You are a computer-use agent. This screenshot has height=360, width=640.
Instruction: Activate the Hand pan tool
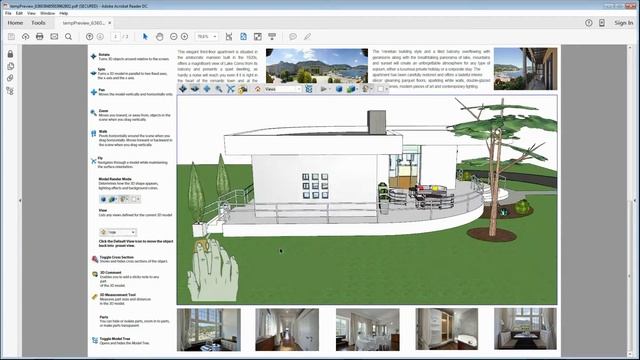point(160,37)
